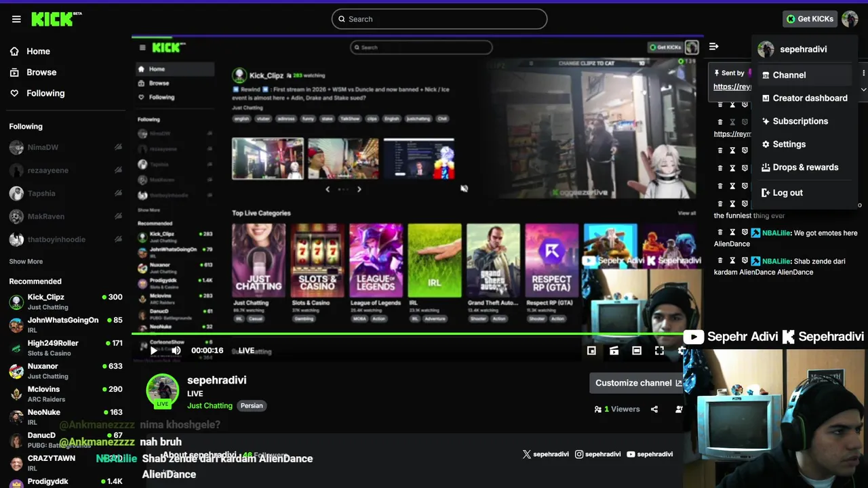Toggle notifications for rezaayeene
This screenshot has width=868, height=488.
pos(118,170)
